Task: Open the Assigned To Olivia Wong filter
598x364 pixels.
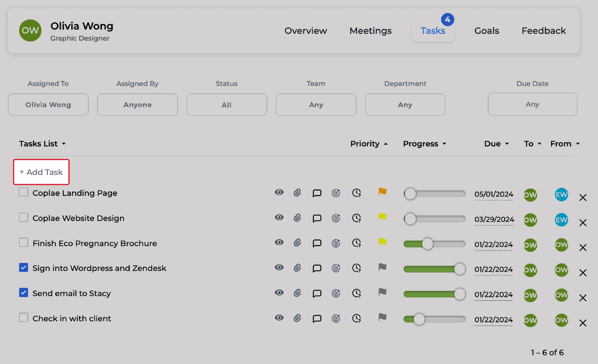Action: [48, 105]
